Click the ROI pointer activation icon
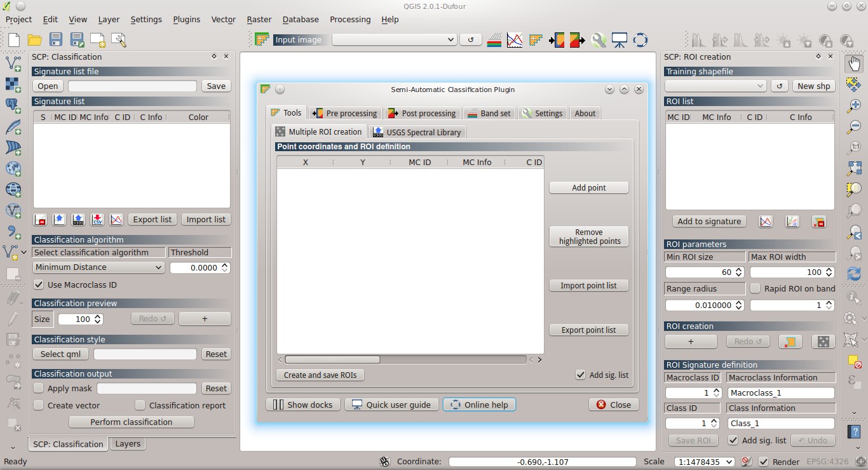 [535, 39]
